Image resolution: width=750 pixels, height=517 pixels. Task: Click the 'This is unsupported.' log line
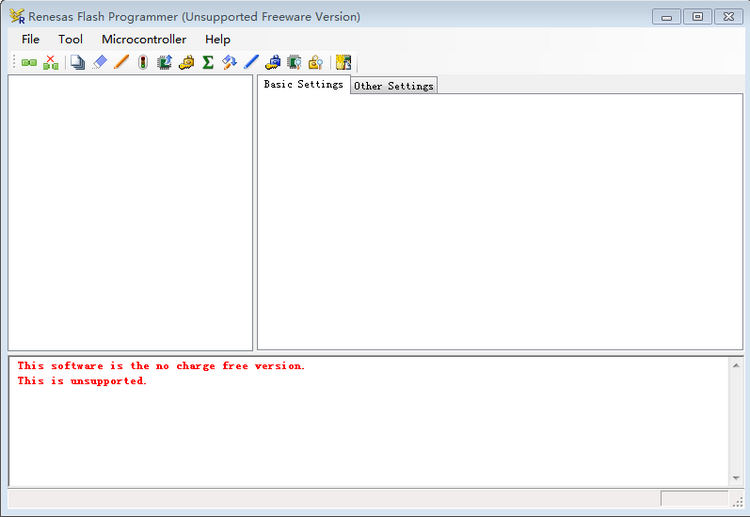point(82,381)
